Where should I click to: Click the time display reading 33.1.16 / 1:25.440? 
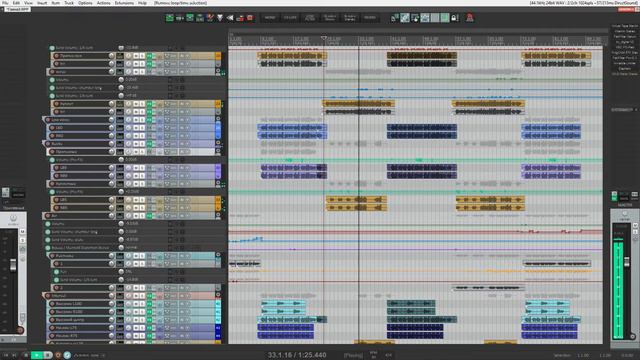[x=297, y=355]
